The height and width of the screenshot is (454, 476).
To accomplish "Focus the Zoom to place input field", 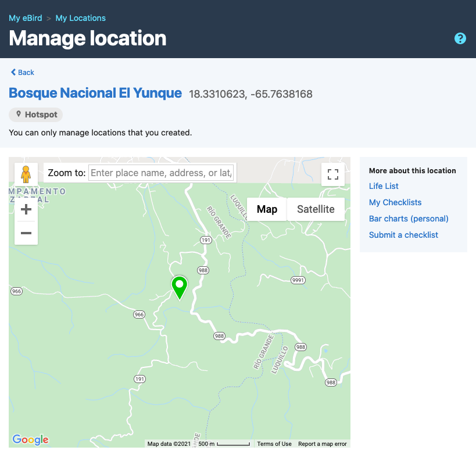I will 161,173.
